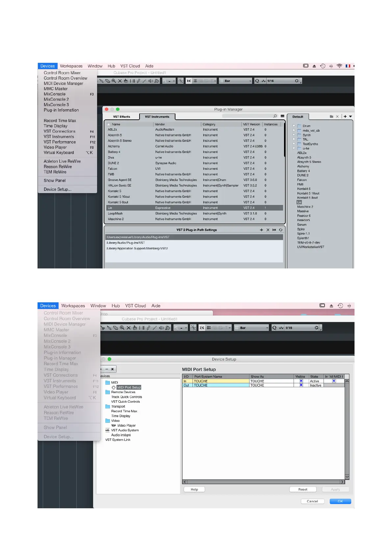This screenshot has width=392, height=554.
Task: Select the /Library/Audio/Plug-Ins/VST path row
Action: pos(195,243)
